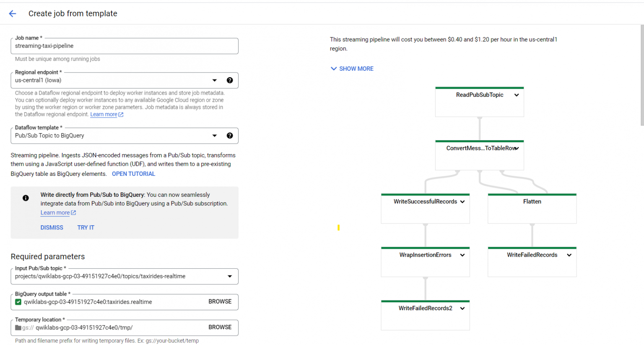
Task: Expand SHOW MORE pricing details
Action: pyautogui.click(x=352, y=68)
